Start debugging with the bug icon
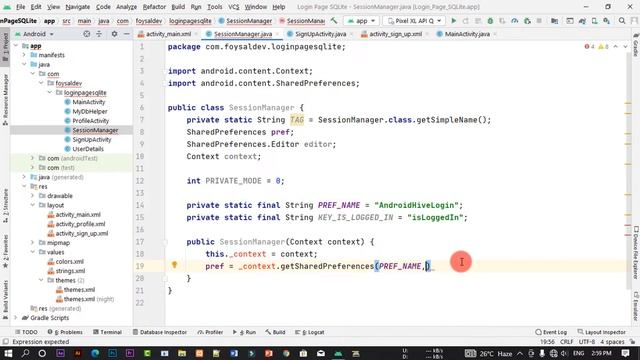Screen dimensions: 640x360 (490, 20)
